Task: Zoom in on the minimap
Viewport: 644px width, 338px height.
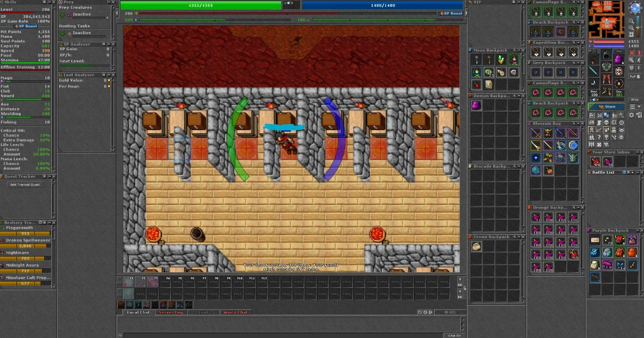Action: click(x=632, y=28)
